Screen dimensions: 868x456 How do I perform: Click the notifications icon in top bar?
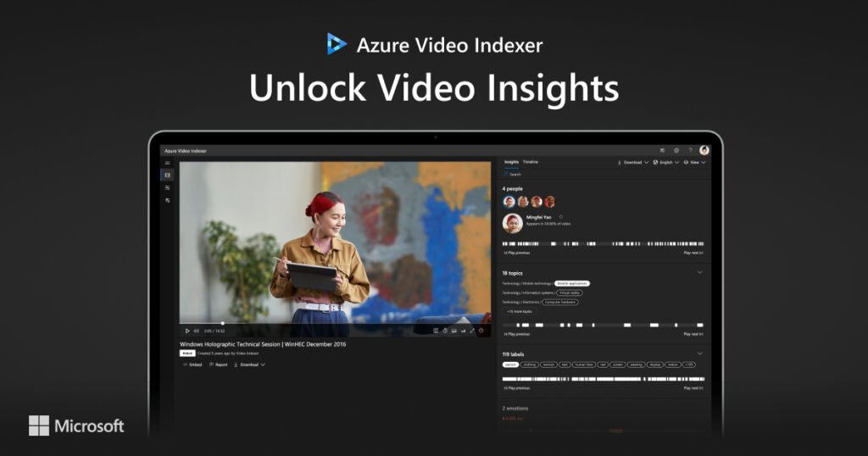pos(662,151)
